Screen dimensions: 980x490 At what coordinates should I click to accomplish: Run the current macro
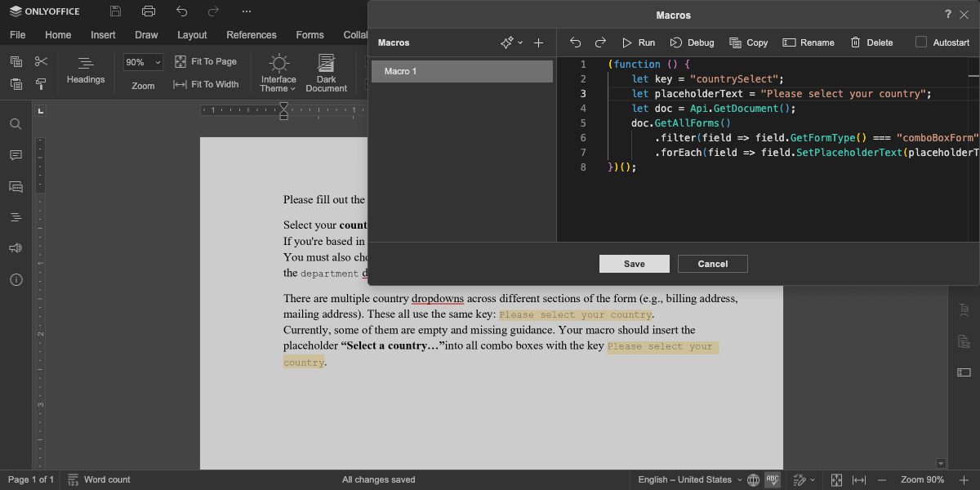pyautogui.click(x=638, y=42)
